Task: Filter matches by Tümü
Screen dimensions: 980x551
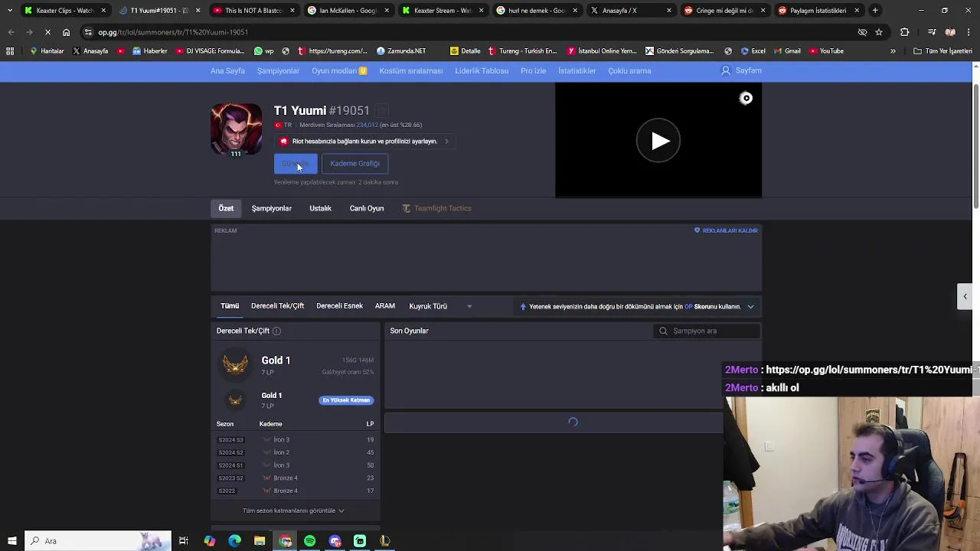Action: (230, 306)
